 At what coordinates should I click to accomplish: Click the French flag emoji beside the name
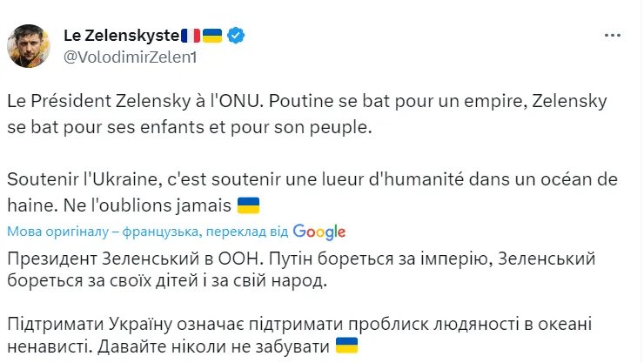coord(191,36)
